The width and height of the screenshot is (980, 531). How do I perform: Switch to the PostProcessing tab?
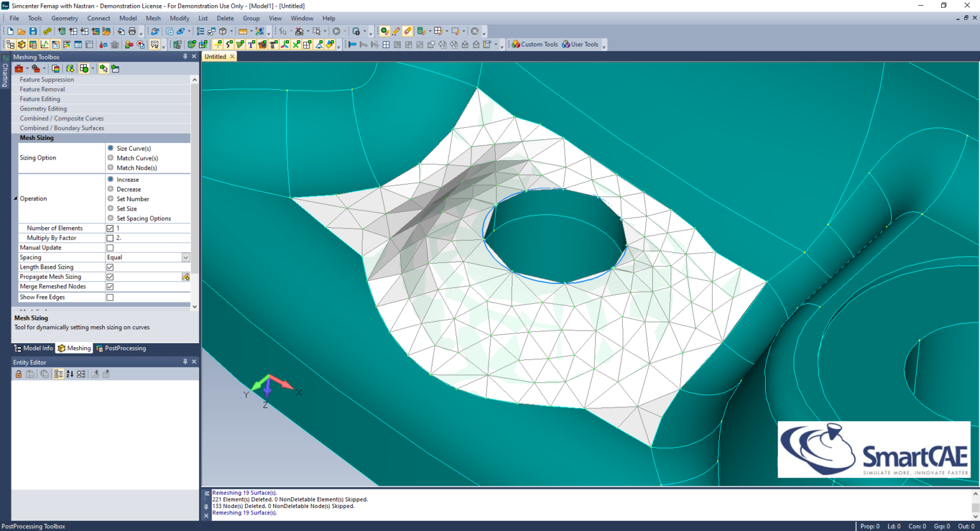[121, 348]
